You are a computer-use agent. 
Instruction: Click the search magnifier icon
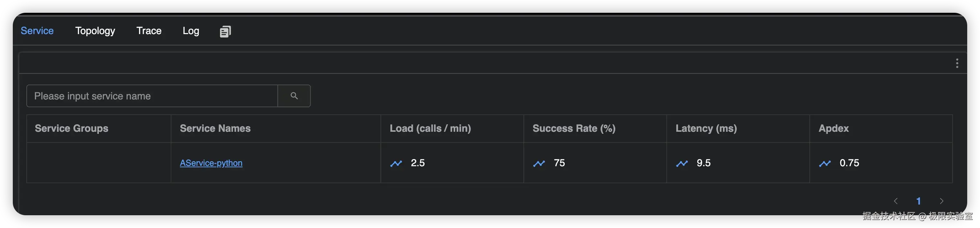tap(294, 96)
